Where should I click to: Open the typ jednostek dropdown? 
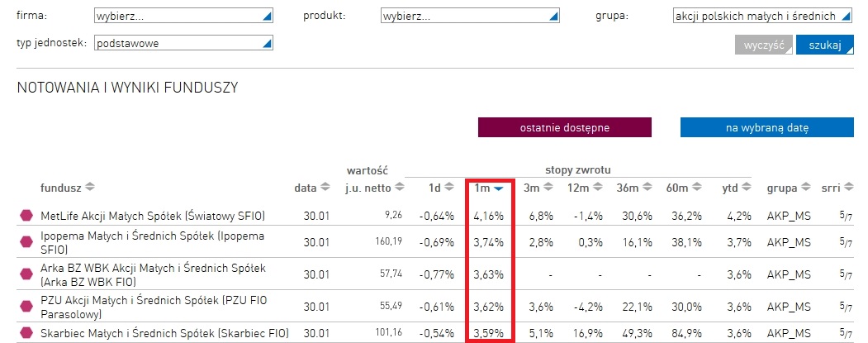184,43
